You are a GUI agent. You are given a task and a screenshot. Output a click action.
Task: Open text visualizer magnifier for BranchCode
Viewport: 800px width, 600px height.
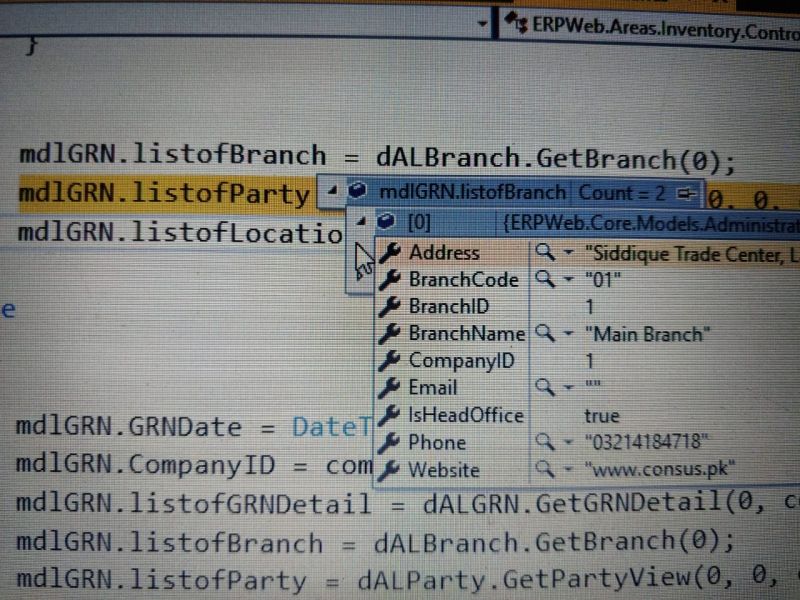click(545, 279)
